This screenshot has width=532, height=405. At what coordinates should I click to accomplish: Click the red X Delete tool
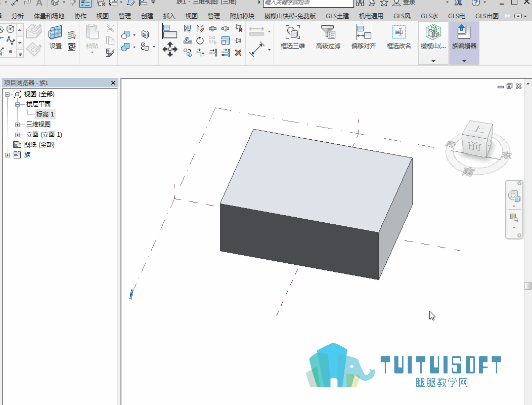238,52
